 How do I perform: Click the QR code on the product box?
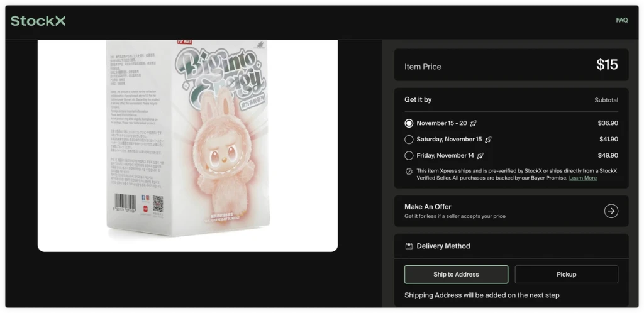158,204
